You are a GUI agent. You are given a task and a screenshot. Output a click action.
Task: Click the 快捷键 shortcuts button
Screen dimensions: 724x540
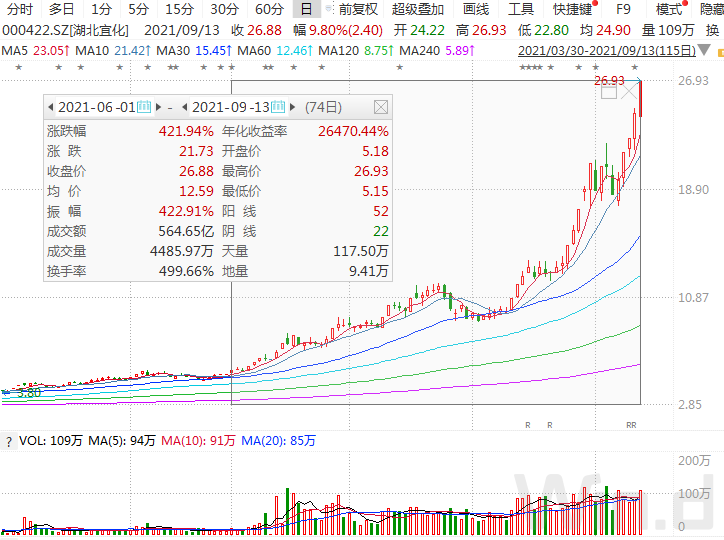point(572,9)
